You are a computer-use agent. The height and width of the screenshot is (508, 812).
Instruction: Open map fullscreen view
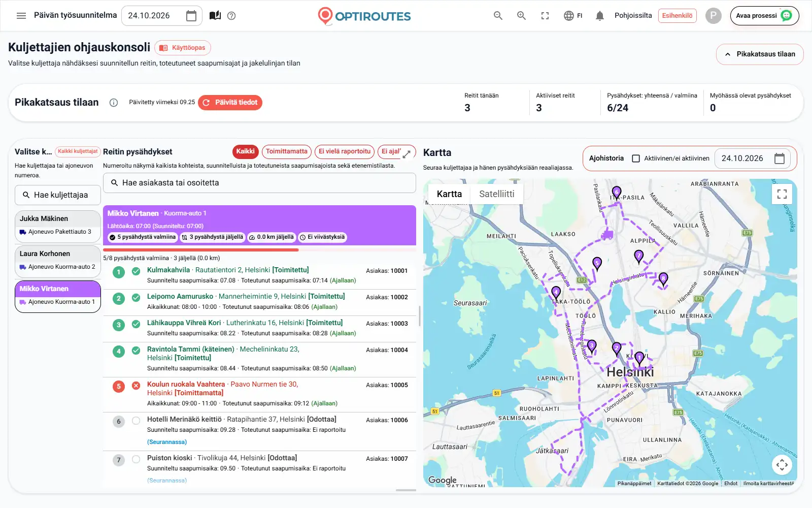pyautogui.click(x=782, y=194)
